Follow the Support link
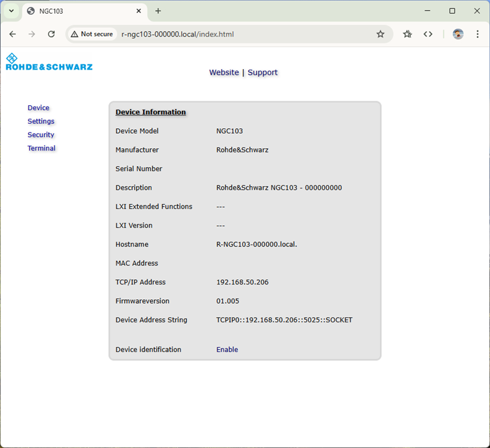 pyautogui.click(x=263, y=72)
